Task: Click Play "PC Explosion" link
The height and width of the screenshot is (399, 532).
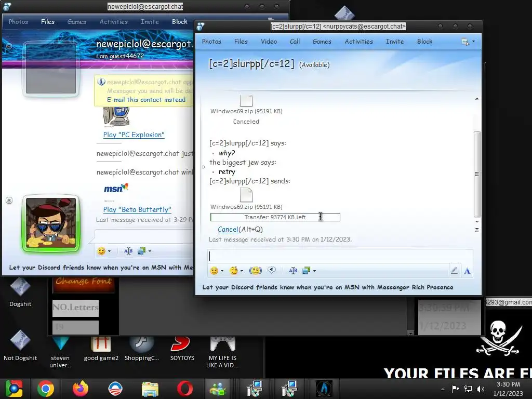Action: (134, 135)
